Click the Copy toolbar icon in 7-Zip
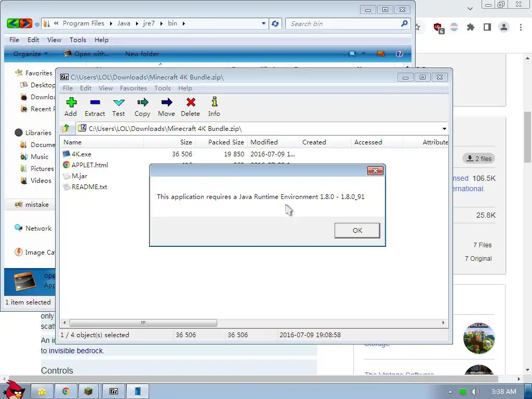Image resolution: width=532 pixels, height=399 pixels. (x=142, y=107)
